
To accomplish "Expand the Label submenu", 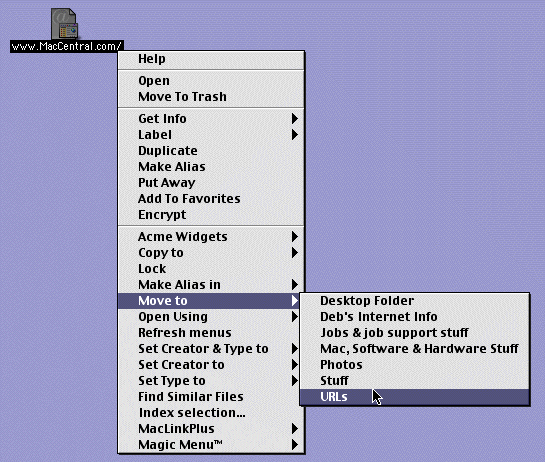I will click(x=211, y=135).
